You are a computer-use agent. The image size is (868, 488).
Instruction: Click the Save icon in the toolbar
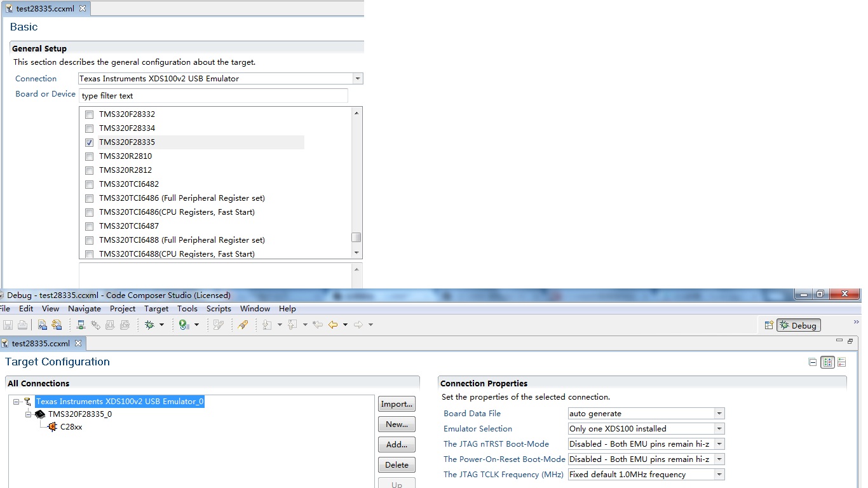[8, 325]
